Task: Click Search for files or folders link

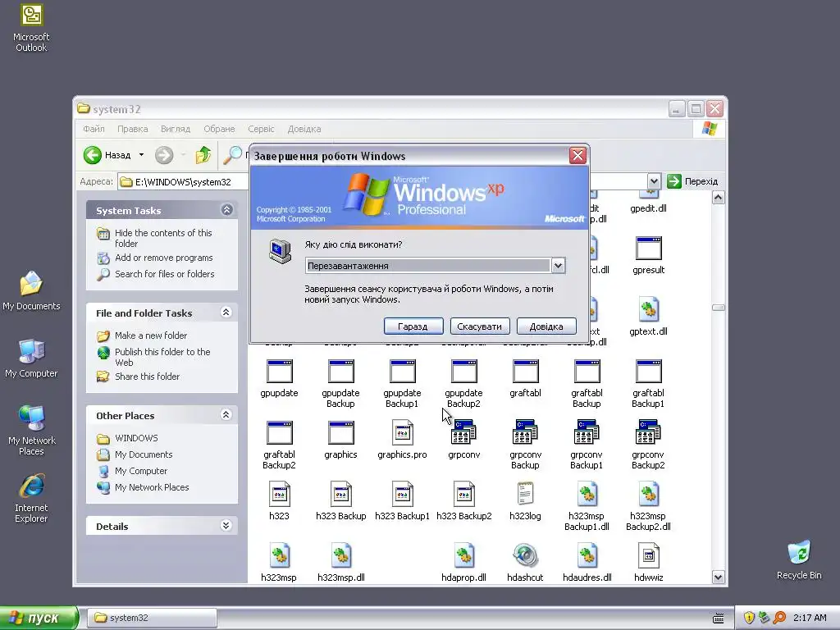Action: coord(164,274)
